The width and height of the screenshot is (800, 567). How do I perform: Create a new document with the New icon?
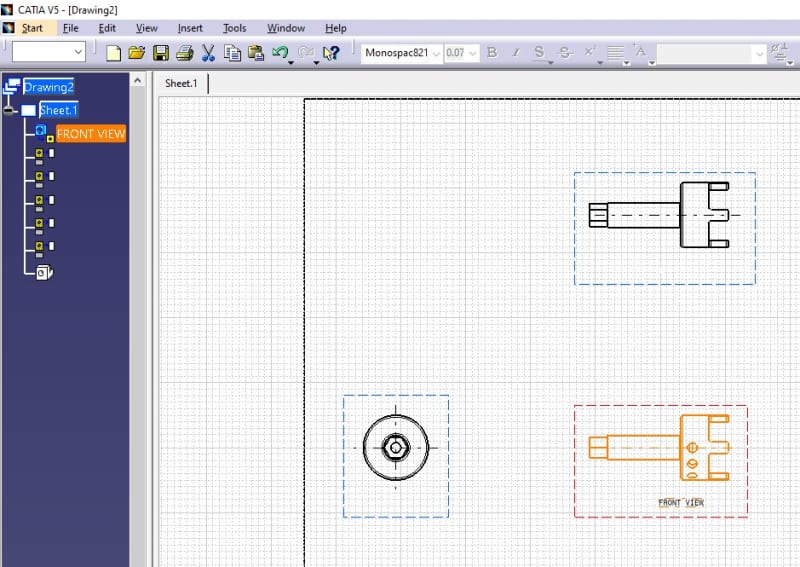click(113, 53)
